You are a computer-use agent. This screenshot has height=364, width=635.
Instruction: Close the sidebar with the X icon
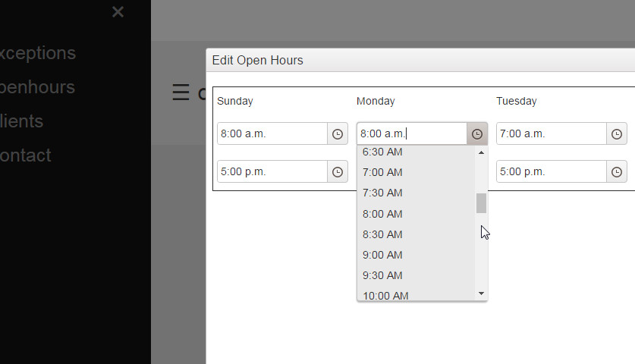coord(117,12)
